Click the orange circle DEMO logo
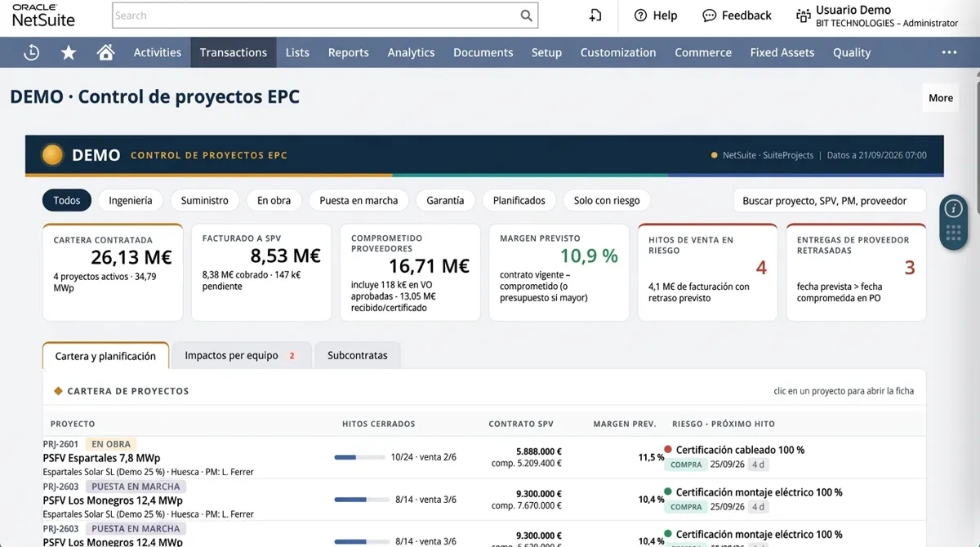This screenshot has width=980, height=547. pyautogui.click(x=52, y=155)
